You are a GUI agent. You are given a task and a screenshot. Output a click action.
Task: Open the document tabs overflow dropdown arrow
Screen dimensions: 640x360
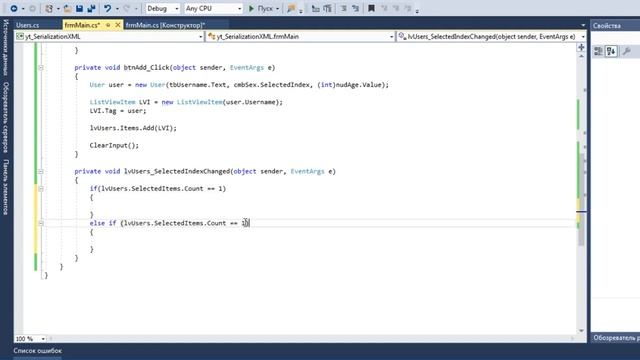583,25
